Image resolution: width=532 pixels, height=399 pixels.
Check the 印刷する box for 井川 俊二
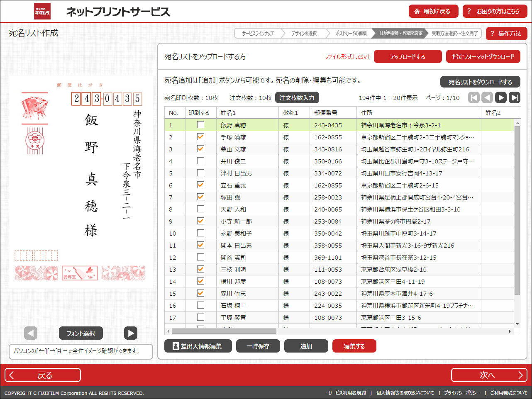(x=201, y=161)
